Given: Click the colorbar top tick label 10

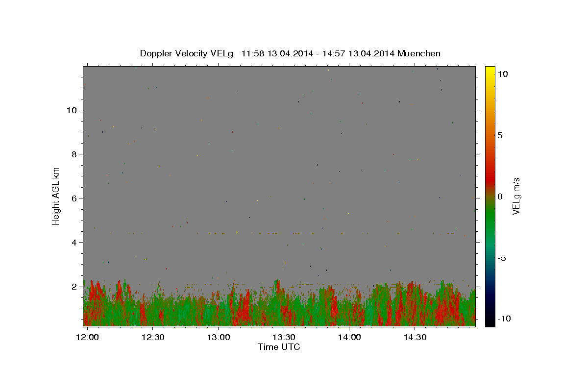Looking at the screenshot, I should [x=502, y=74].
